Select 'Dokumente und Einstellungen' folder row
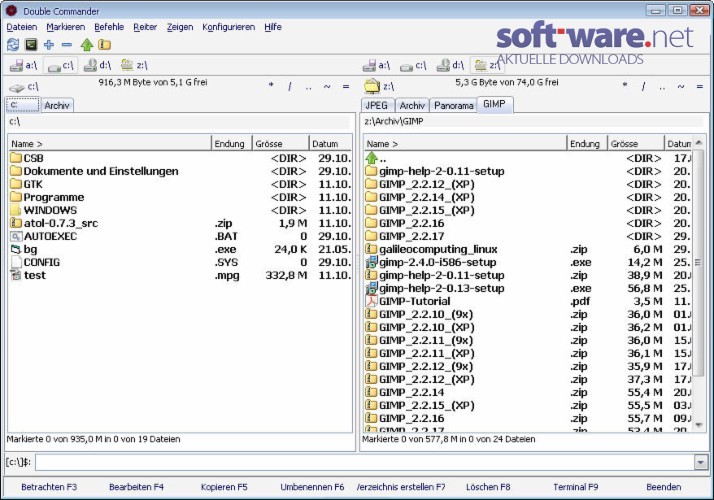The image size is (714, 500). pyautogui.click(x=180, y=171)
